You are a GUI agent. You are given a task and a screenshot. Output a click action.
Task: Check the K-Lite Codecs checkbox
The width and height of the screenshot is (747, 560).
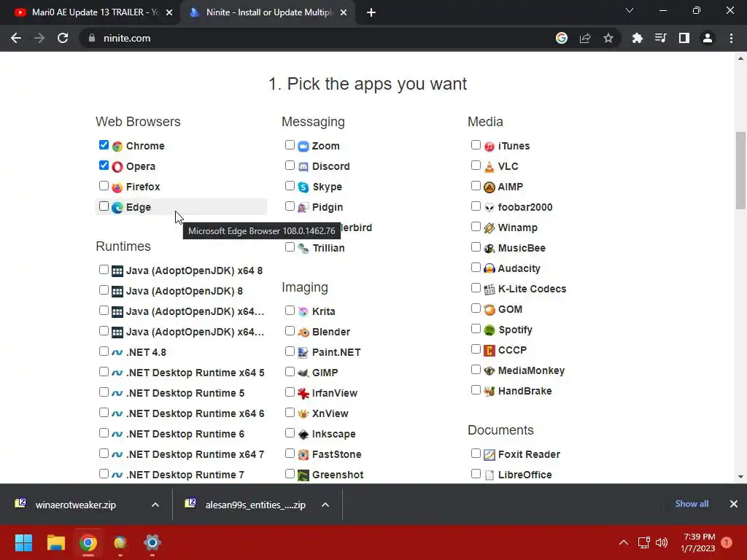pos(476,288)
